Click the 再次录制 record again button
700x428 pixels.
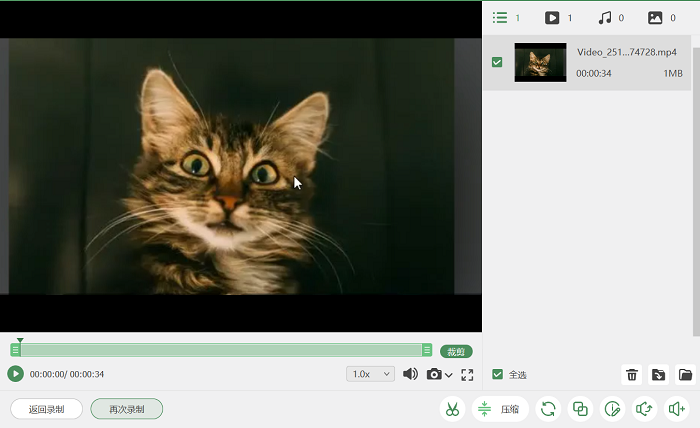[127, 409]
